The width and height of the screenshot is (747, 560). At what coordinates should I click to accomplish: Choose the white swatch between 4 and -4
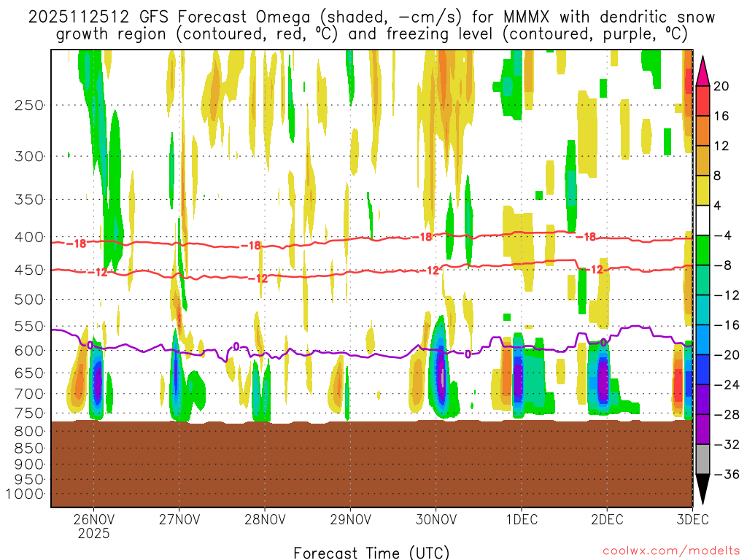click(703, 220)
